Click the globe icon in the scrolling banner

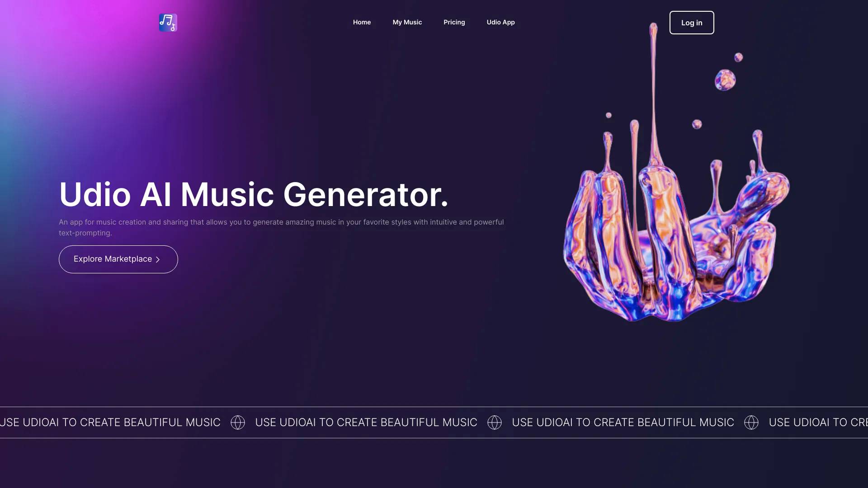pyautogui.click(x=237, y=422)
